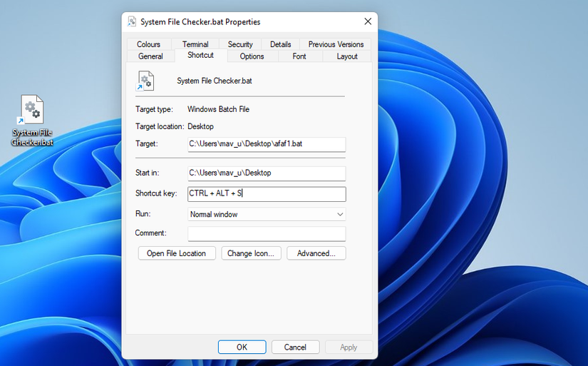Expand the Run dropdown showing Normal window

coord(267,214)
